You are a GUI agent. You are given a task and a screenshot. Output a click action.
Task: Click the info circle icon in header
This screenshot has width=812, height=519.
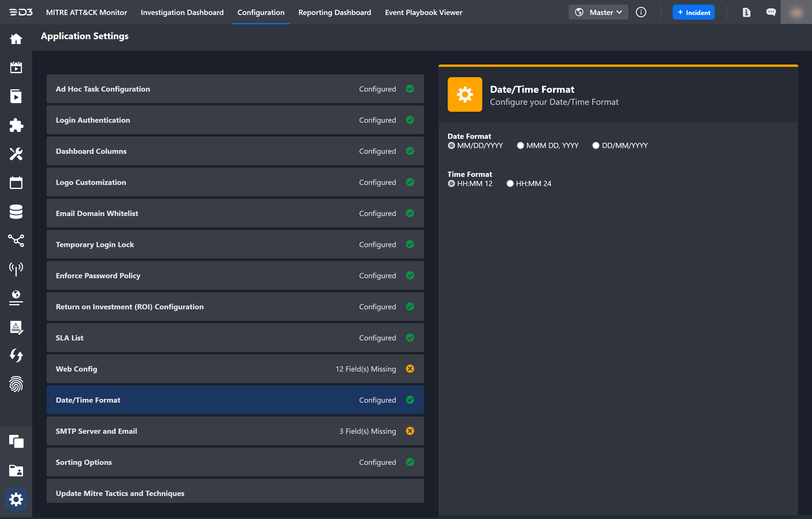point(641,12)
